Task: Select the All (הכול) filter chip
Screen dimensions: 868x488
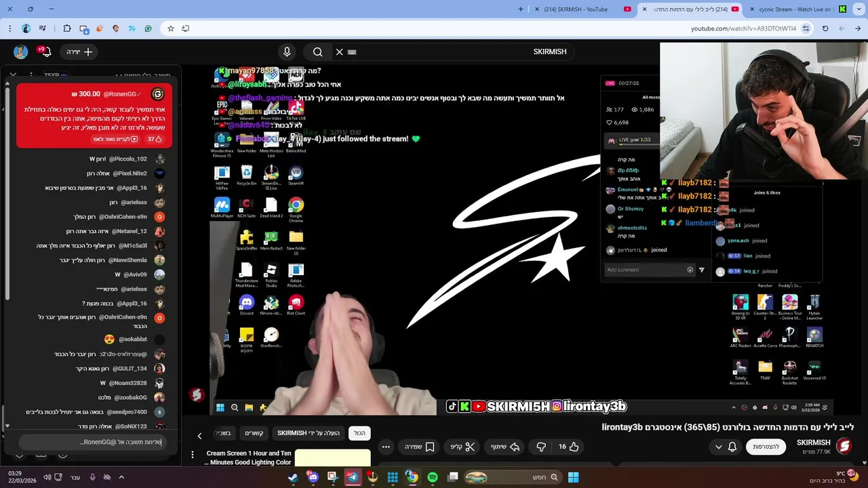Action: click(x=359, y=433)
